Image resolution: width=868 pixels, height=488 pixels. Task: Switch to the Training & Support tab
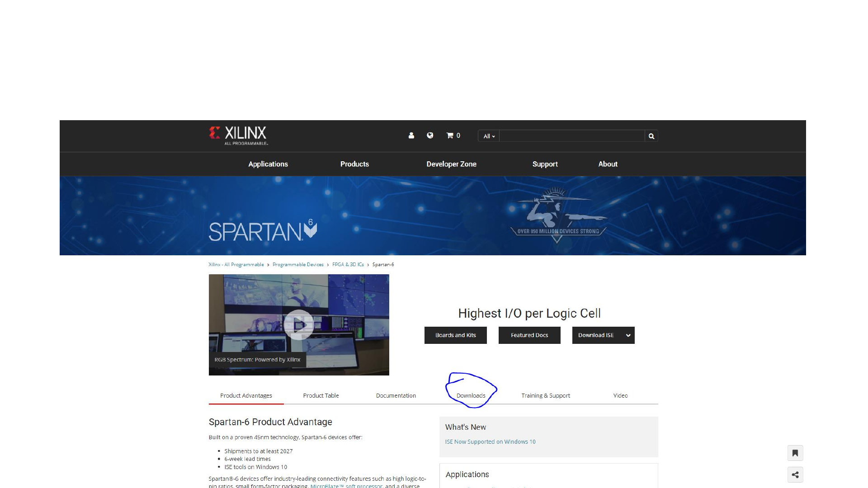[x=546, y=395]
